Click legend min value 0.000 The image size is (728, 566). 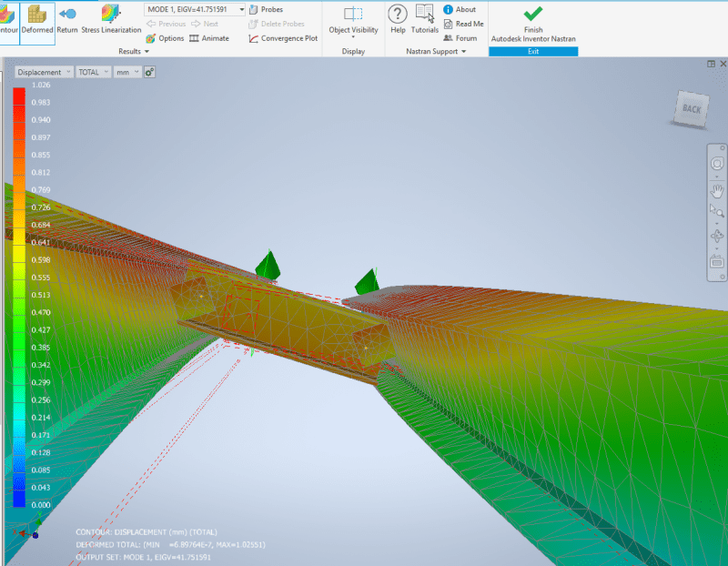point(41,505)
